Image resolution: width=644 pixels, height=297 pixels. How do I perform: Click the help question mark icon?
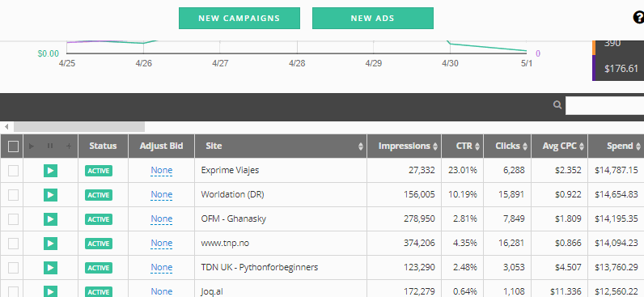pos(639,18)
